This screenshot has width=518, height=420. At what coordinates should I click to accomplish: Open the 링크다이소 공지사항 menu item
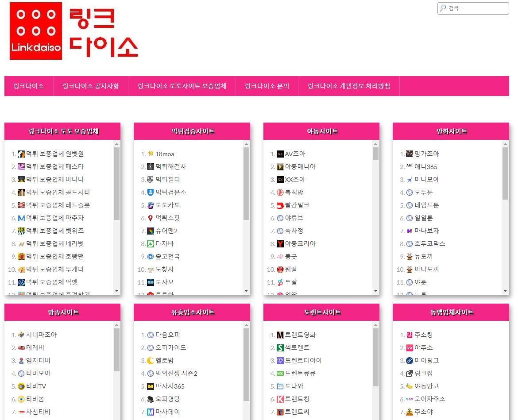coord(90,86)
